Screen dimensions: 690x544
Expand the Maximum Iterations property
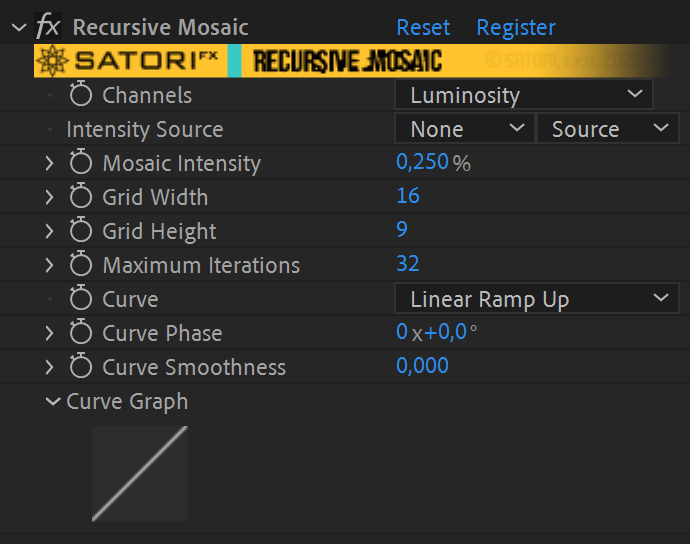[x=49, y=265]
